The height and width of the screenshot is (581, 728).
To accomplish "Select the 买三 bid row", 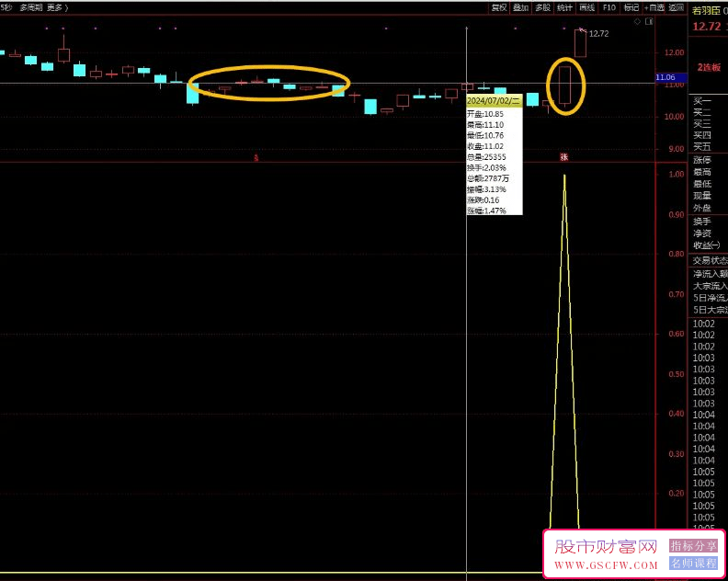I will point(702,124).
